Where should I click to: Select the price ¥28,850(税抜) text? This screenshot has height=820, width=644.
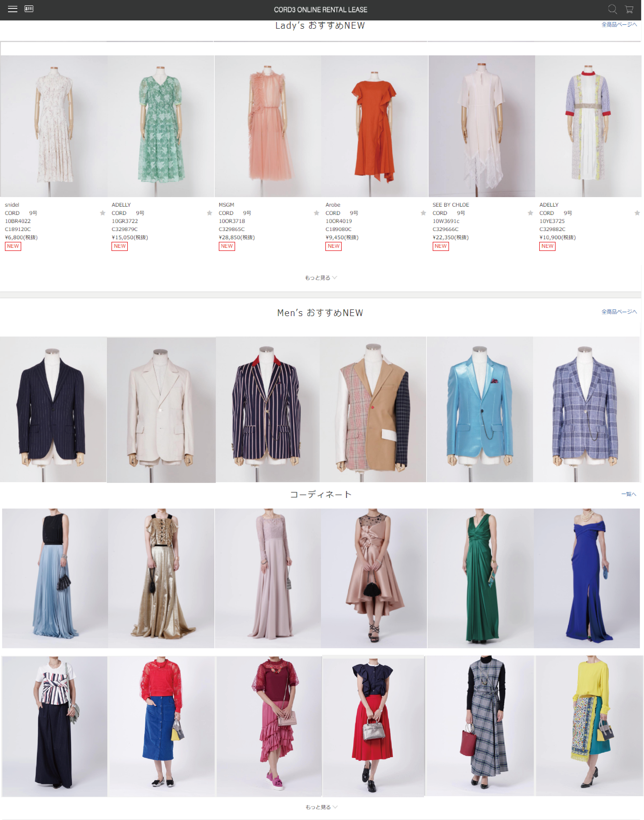[x=237, y=237]
